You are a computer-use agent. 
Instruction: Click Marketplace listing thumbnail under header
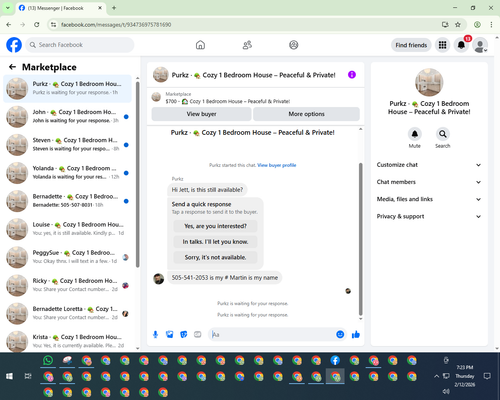point(156,97)
